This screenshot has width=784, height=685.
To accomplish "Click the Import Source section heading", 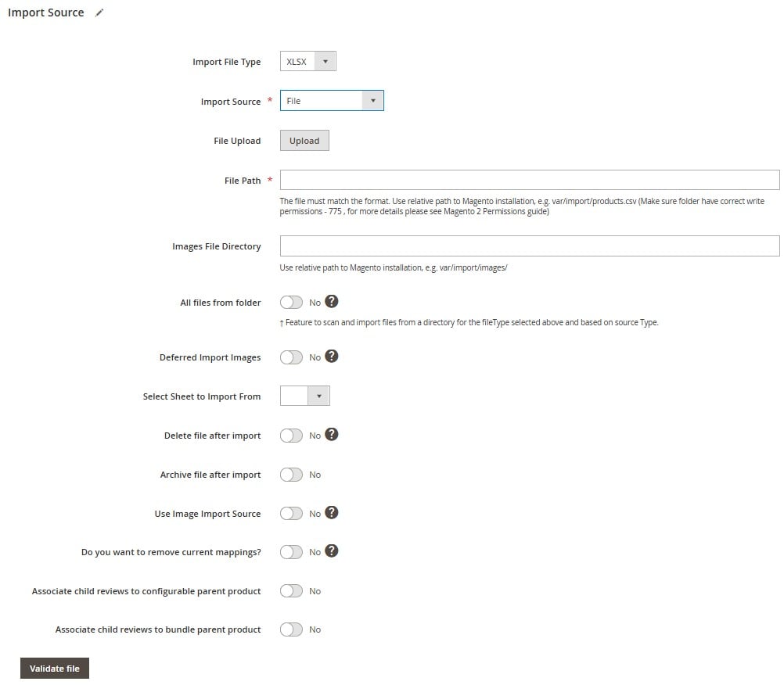I will (x=46, y=13).
